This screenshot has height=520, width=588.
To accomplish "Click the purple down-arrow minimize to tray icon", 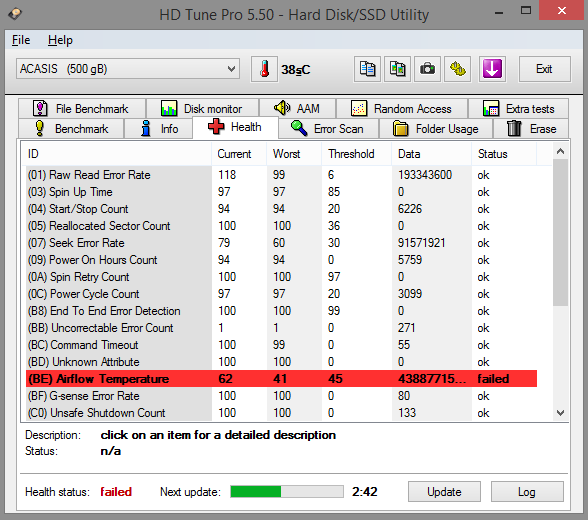I will (x=492, y=69).
